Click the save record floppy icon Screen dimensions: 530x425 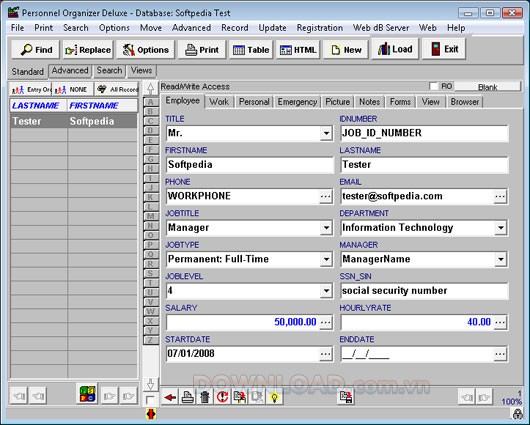pos(346,397)
